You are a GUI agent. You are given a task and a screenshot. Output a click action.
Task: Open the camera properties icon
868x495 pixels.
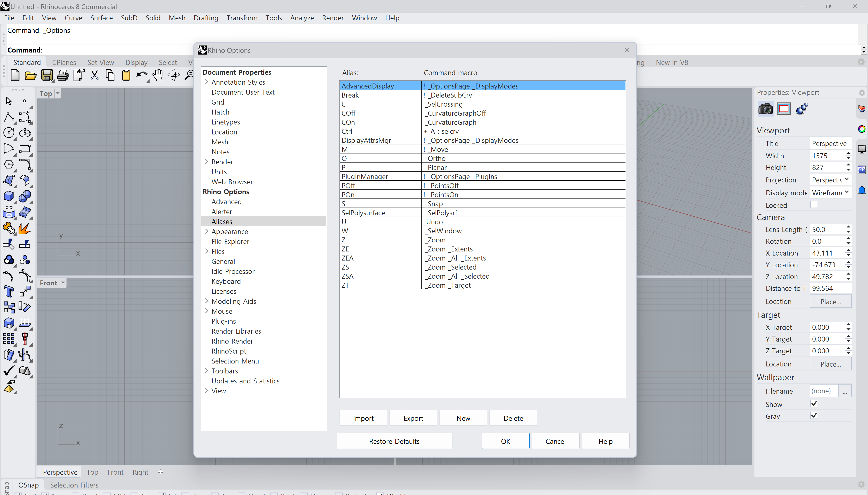click(x=765, y=109)
